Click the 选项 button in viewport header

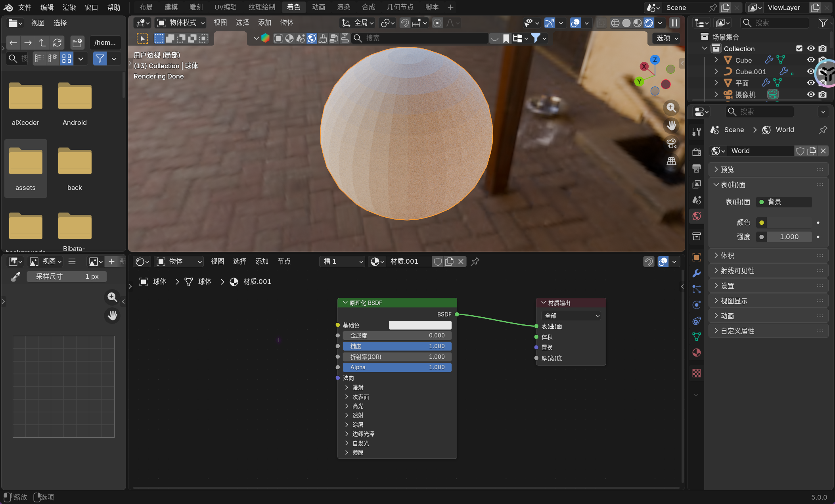[667, 38]
